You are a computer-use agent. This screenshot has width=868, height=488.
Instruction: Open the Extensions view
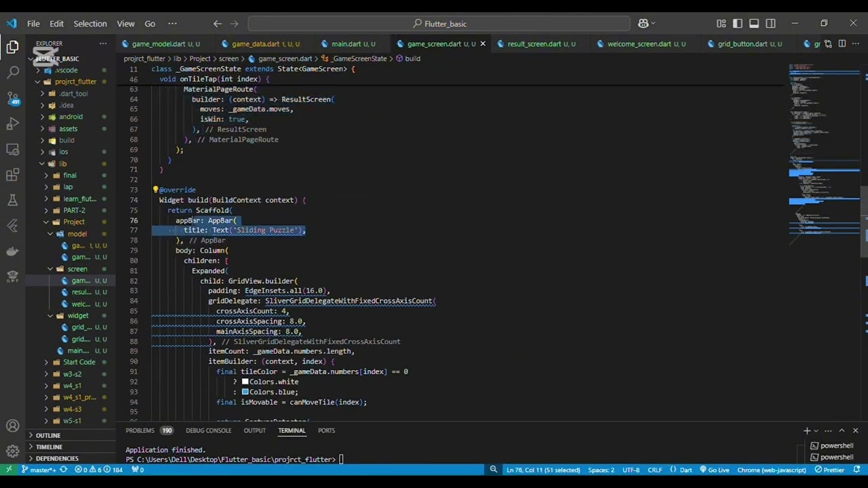tap(12, 175)
